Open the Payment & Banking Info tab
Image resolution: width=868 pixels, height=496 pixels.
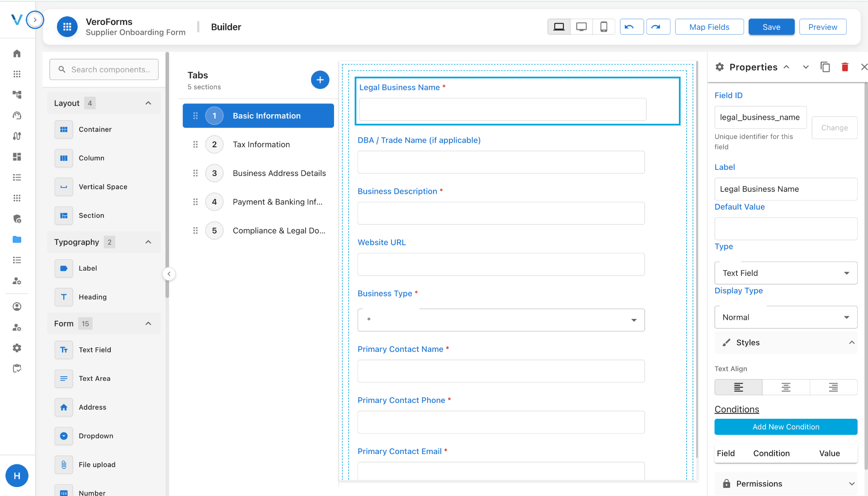258,202
